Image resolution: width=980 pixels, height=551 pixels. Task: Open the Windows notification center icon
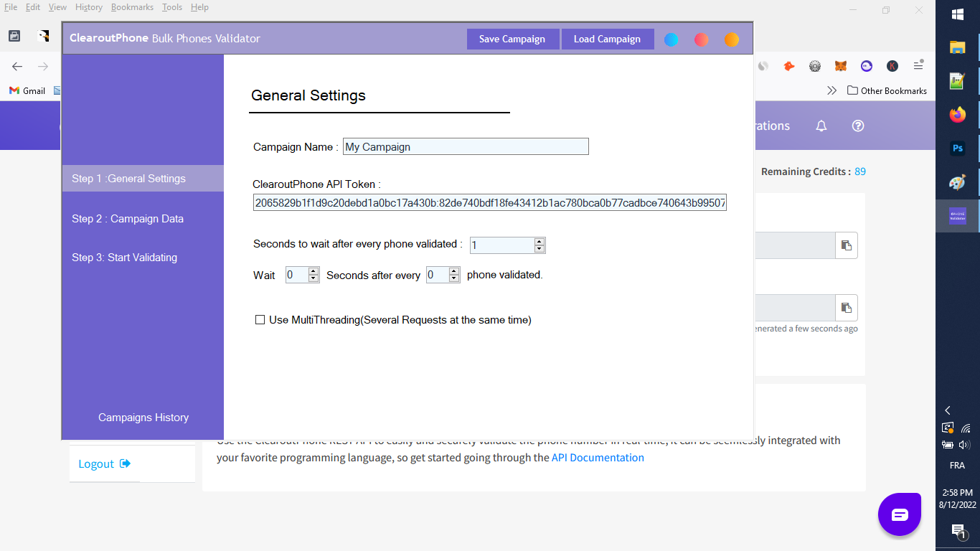pyautogui.click(x=958, y=531)
